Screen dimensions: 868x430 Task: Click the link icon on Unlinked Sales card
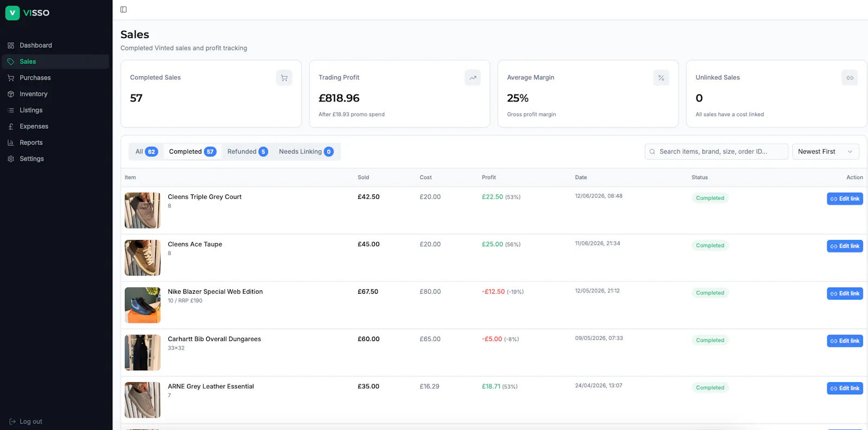pos(850,78)
